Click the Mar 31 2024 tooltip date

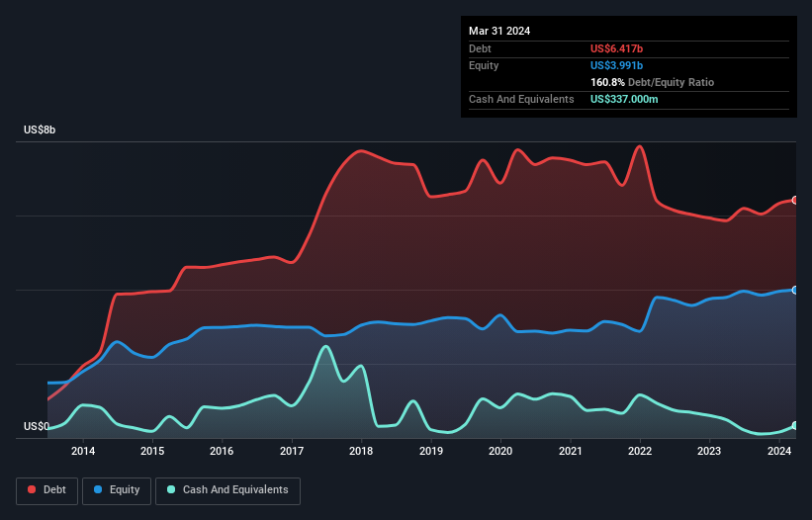tap(499, 31)
